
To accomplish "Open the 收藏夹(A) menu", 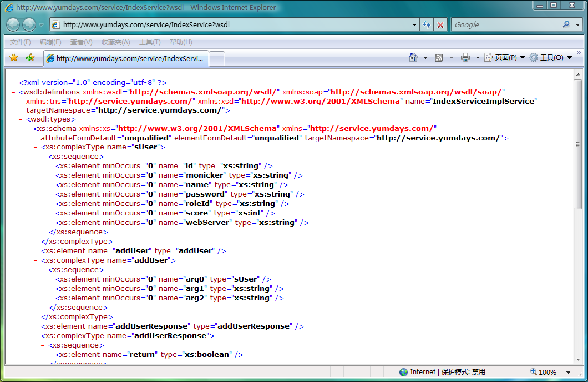I will (x=116, y=42).
